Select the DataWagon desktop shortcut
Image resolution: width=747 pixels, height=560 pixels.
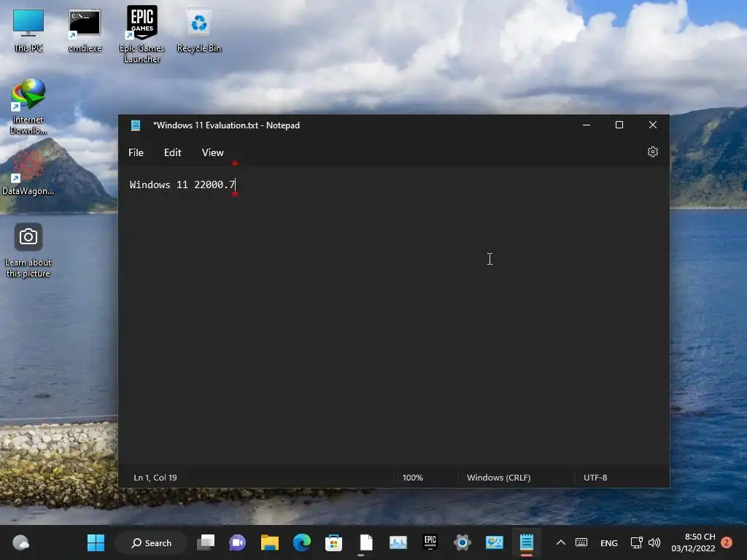pos(28,172)
